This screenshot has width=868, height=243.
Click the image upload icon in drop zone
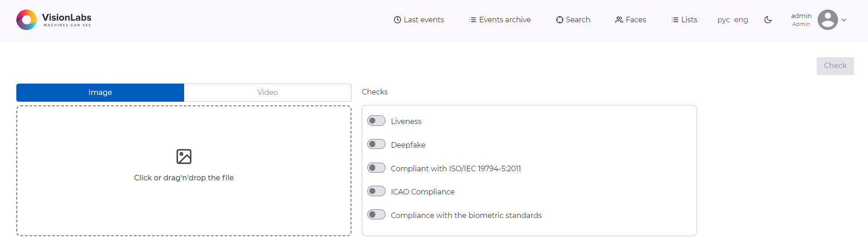pyautogui.click(x=184, y=156)
